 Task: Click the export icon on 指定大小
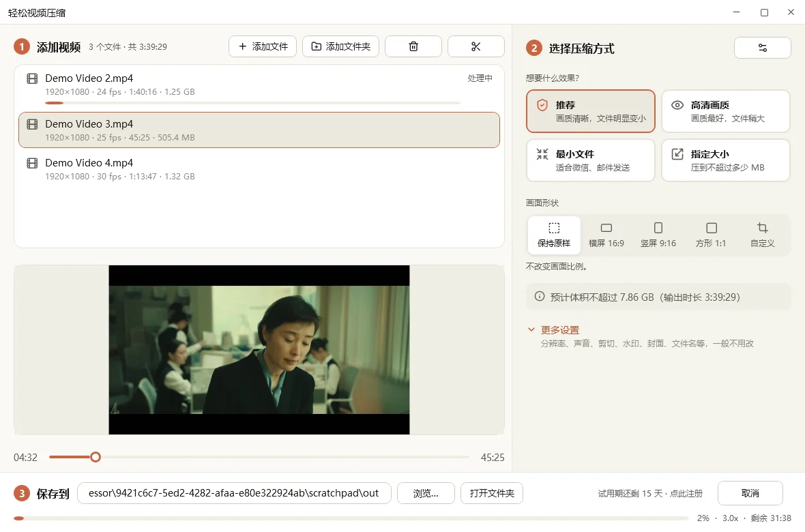tap(677, 154)
